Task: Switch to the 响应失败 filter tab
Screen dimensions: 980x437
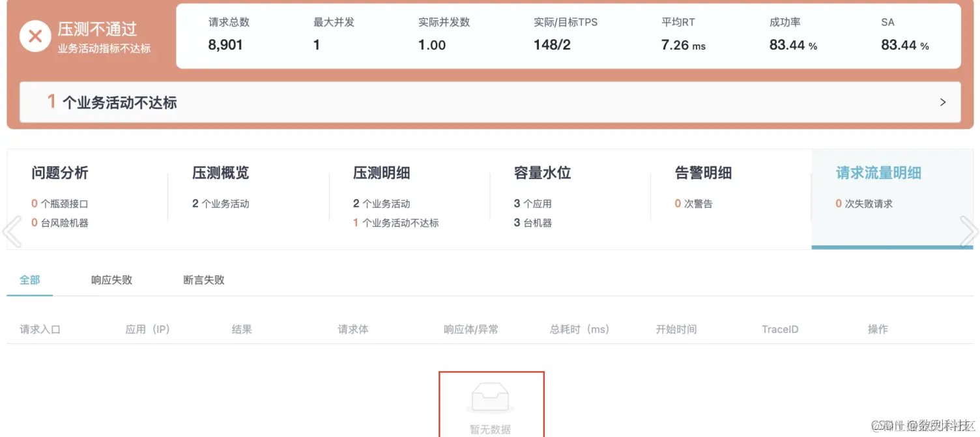Action: coord(111,279)
